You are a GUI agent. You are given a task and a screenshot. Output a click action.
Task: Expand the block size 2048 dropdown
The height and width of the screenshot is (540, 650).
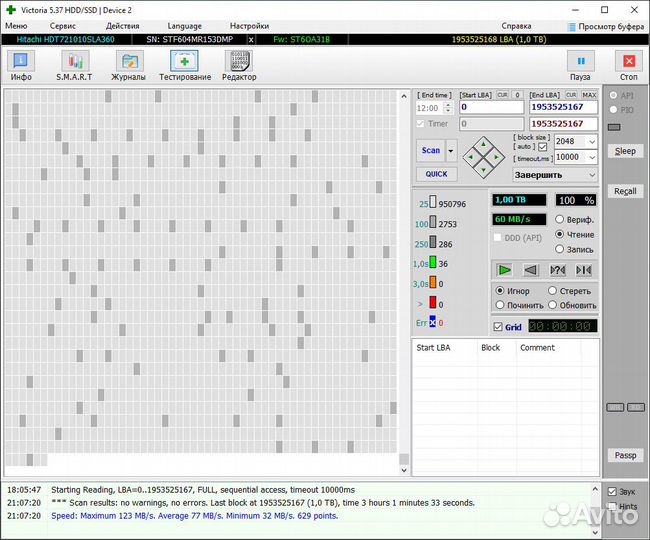(592, 142)
